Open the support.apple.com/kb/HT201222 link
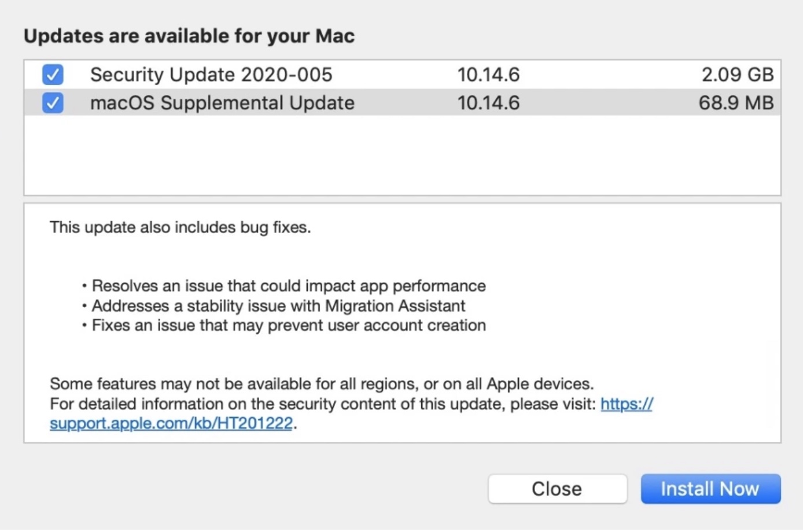This screenshot has height=532, width=803. (171, 423)
